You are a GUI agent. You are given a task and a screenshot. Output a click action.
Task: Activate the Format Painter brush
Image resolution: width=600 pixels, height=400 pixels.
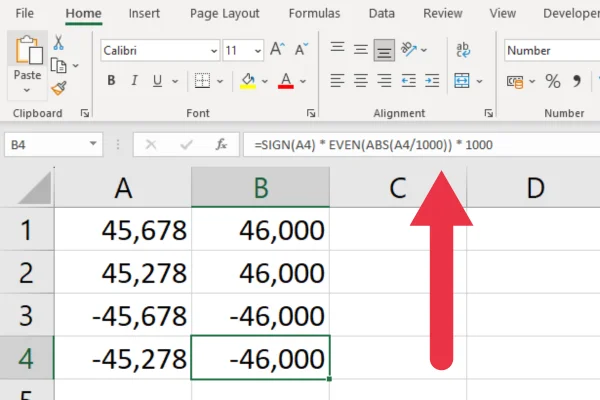[x=59, y=88]
